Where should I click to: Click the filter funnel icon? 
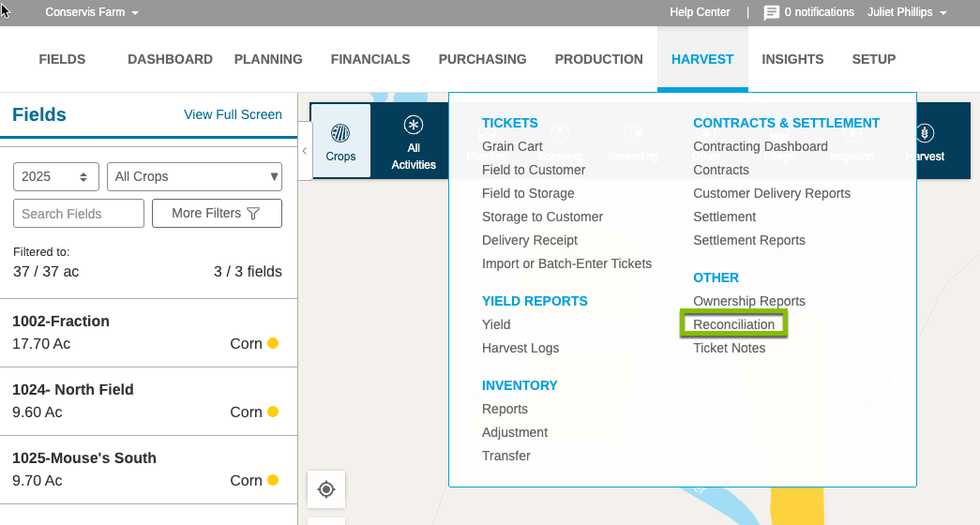(x=252, y=214)
